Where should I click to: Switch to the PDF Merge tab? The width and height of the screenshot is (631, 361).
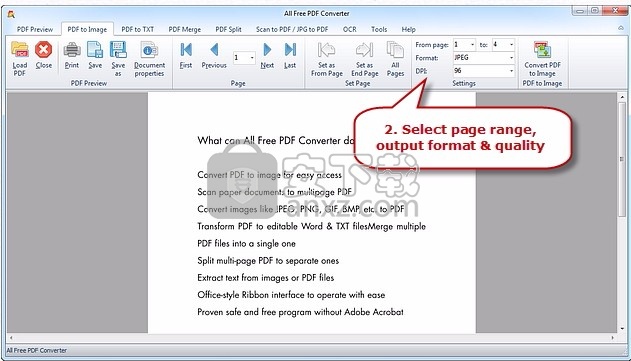coord(185,29)
